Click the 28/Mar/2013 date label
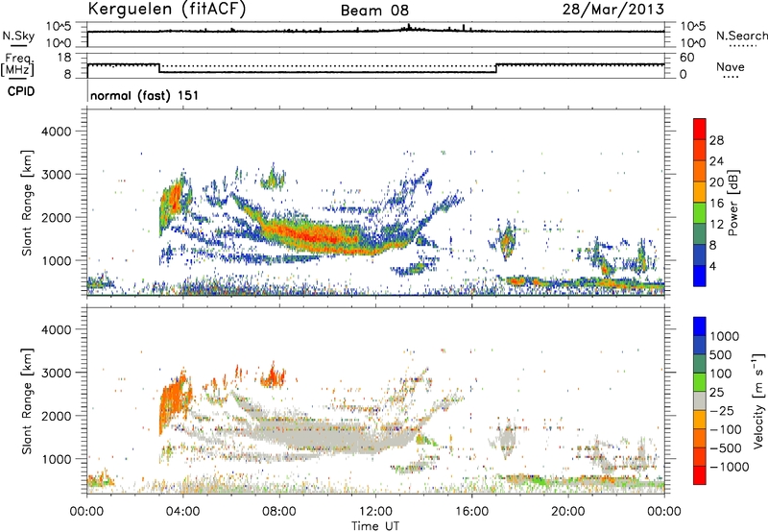This screenshot has height=532, width=768. 613,10
